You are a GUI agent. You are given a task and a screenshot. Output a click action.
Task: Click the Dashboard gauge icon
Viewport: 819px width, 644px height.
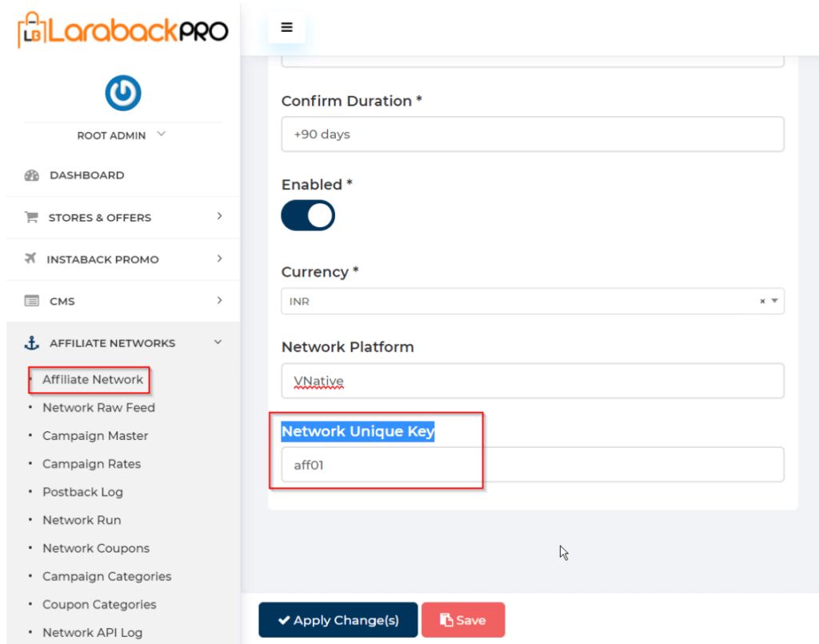tap(32, 175)
